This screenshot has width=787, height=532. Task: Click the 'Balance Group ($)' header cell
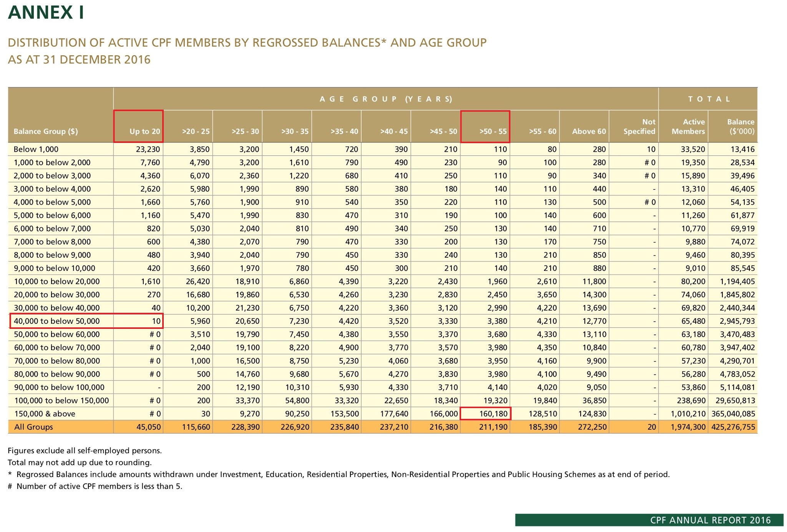click(46, 131)
